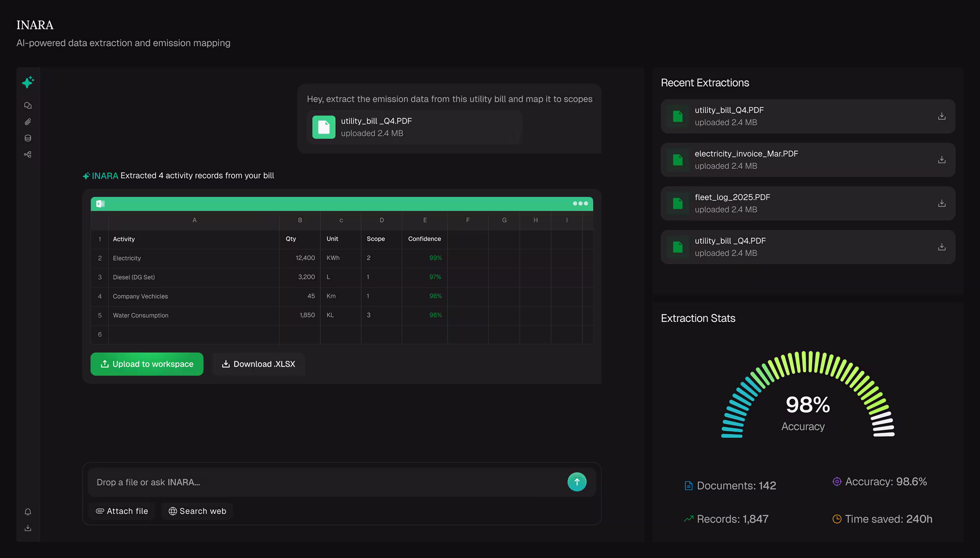Click the Time saved: 240h stat
980x558 pixels.
point(882,519)
